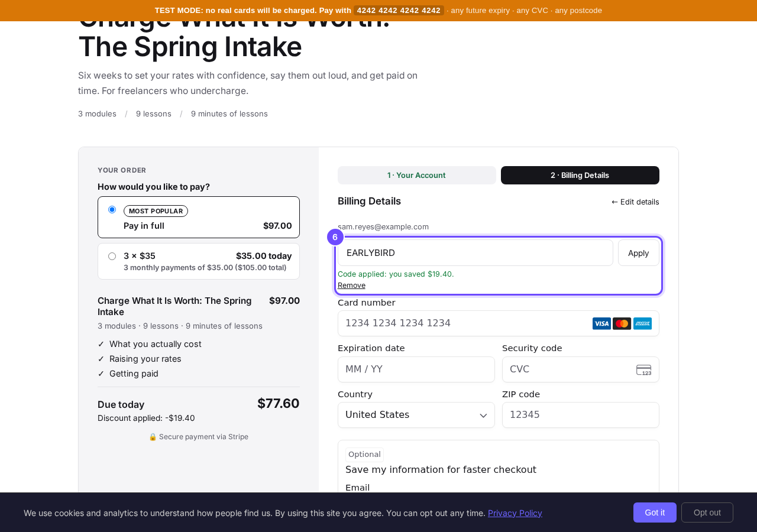Click the test card number 4242 badge
Viewport: 757px width, 532px height.
(x=399, y=11)
